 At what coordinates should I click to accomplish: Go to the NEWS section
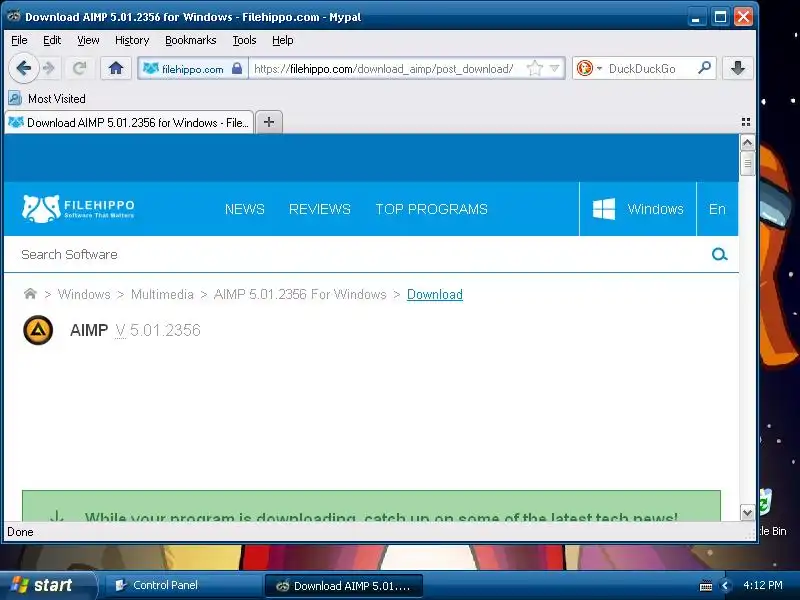tap(244, 209)
